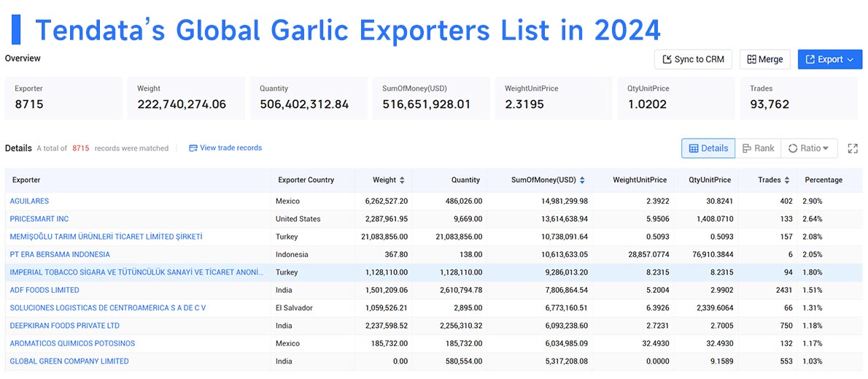The image size is (868, 379).
Task: Switch to the Details view tab
Action: click(x=708, y=148)
